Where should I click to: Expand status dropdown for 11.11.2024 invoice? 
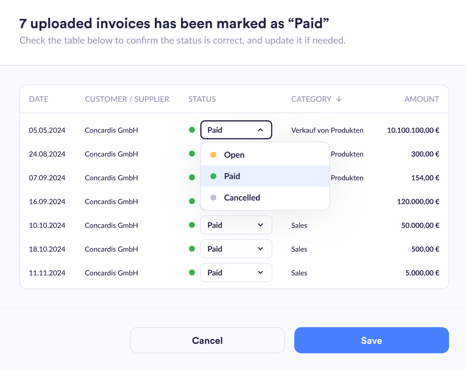click(x=236, y=273)
